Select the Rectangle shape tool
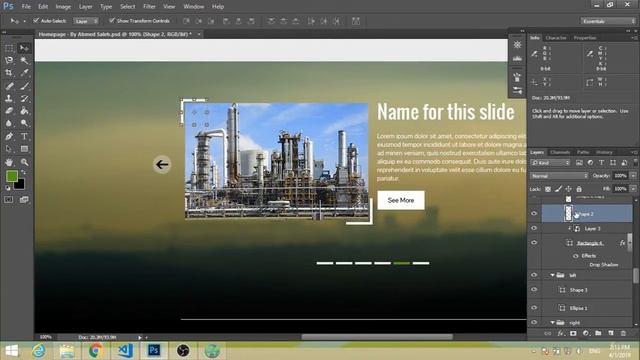The height and width of the screenshot is (360, 640). (24, 149)
